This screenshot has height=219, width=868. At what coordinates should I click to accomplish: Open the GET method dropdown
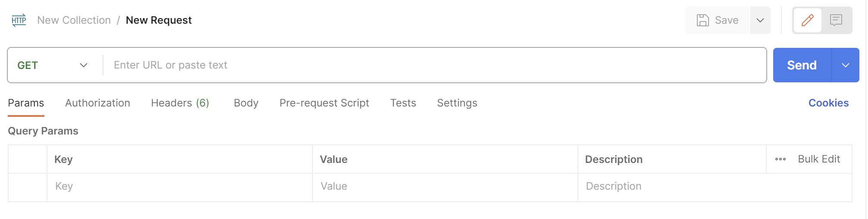coord(53,65)
